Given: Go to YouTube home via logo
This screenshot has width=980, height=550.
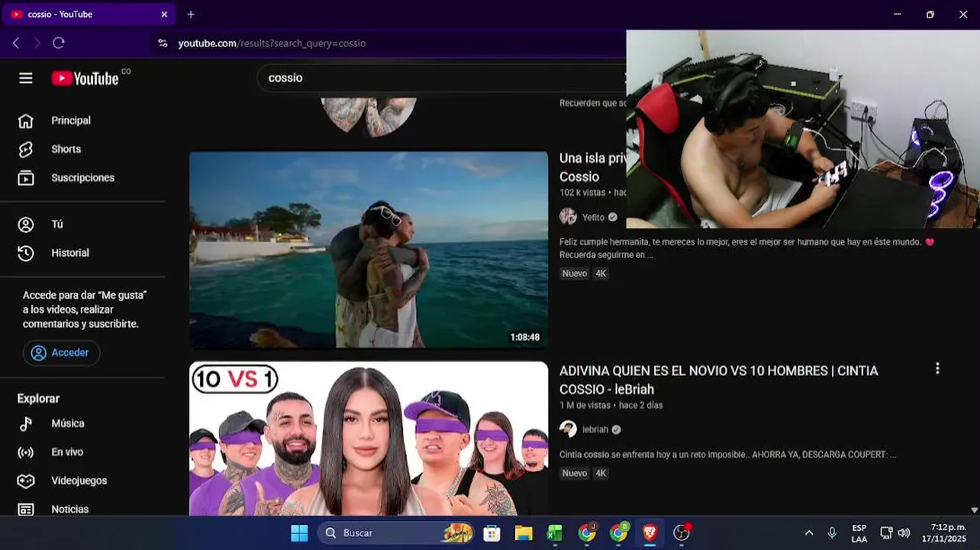Looking at the screenshot, I should pyautogui.click(x=85, y=78).
